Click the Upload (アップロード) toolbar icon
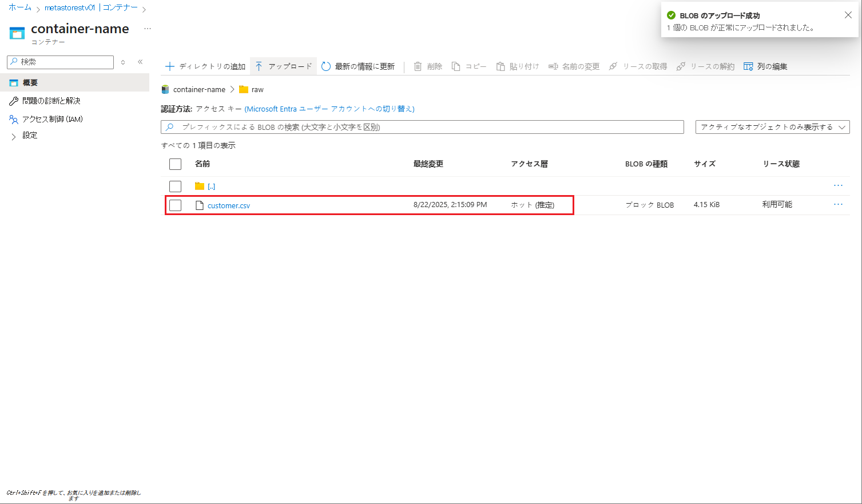Screen dimensions: 862x504 pos(259,66)
